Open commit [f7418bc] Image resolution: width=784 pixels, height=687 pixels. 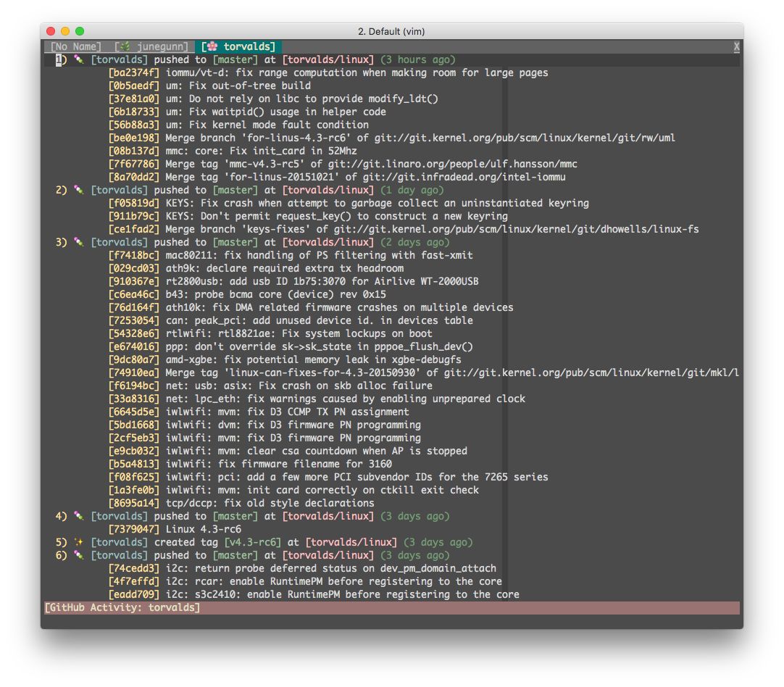pos(134,255)
